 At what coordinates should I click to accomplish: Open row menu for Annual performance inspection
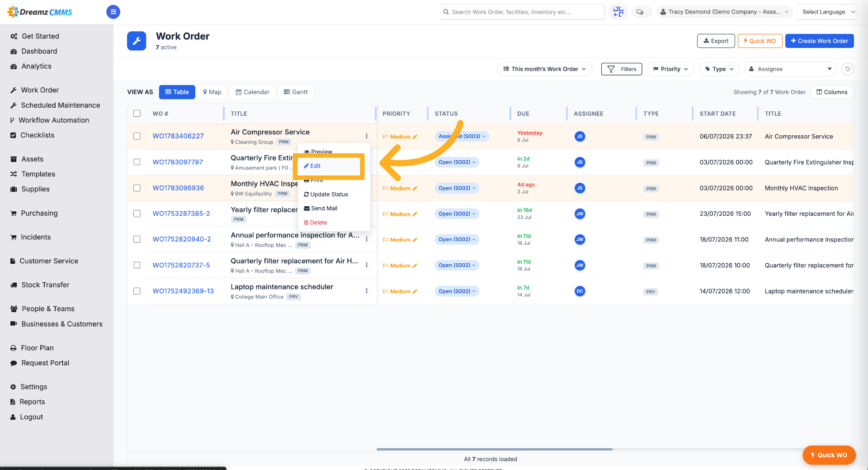[x=367, y=239]
